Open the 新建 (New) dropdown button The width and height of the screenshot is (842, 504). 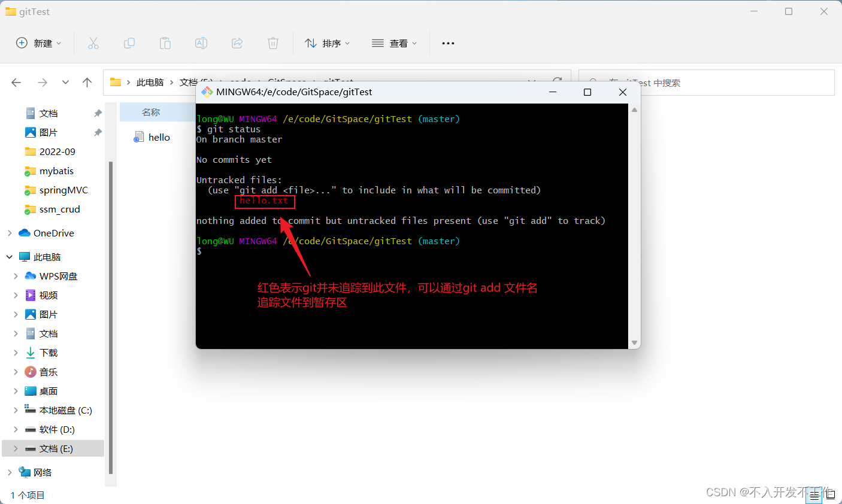coord(39,43)
